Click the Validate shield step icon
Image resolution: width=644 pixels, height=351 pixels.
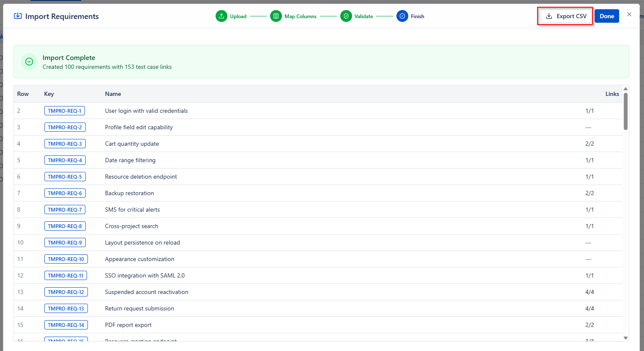pyautogui.click(x=346, y=16)
